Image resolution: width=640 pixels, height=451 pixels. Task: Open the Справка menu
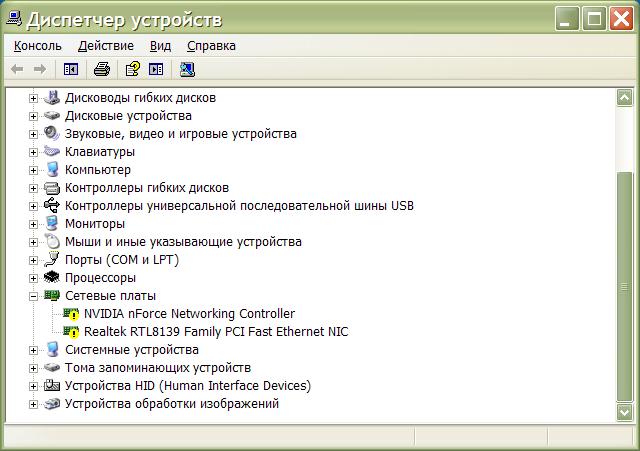[x=211, y=45]
